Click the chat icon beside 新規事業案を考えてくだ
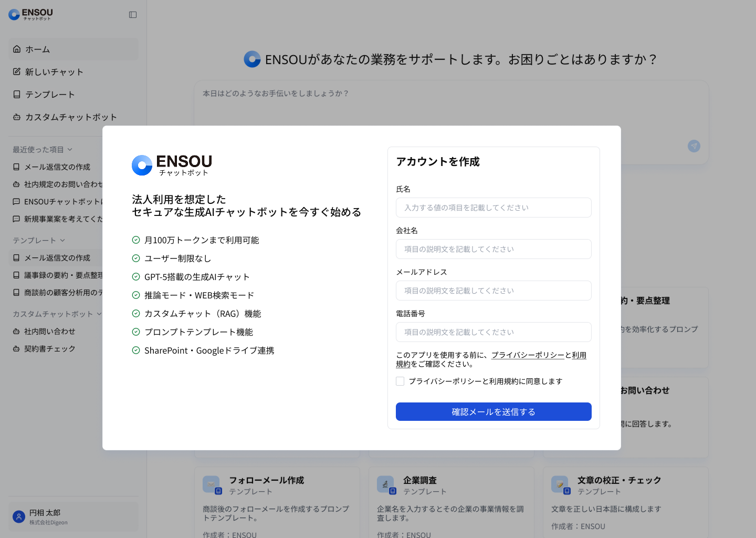This screenshot has height=538, width=756. coord(16,219)
